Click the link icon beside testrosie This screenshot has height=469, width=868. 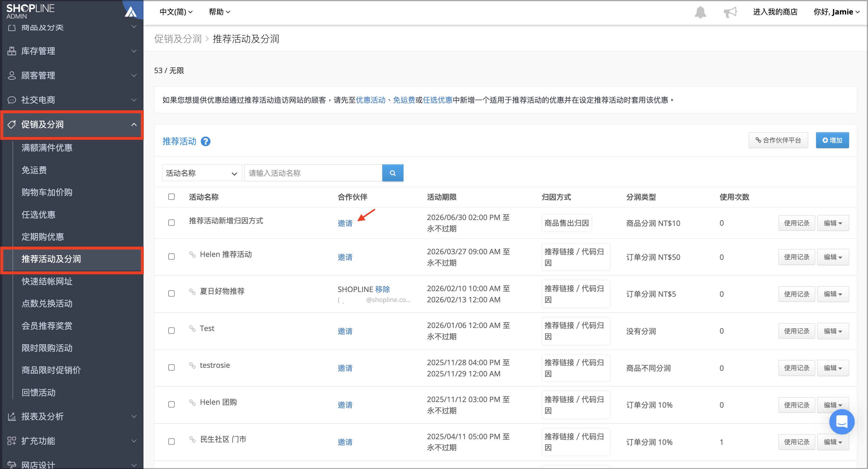[x=192, y=365]
